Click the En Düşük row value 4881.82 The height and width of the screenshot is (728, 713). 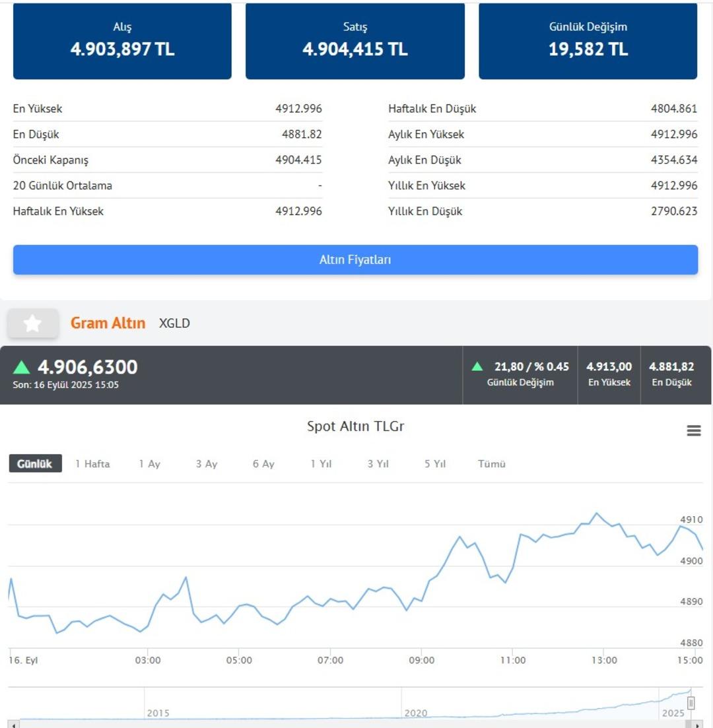302,134
